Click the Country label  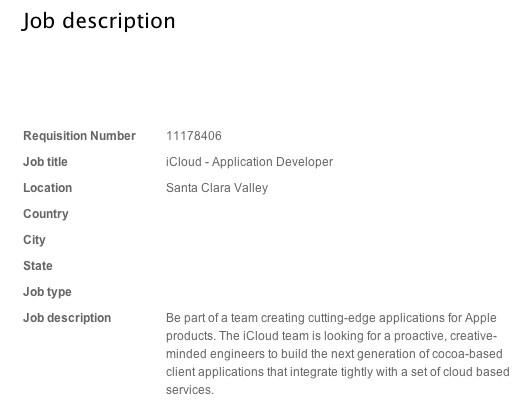coord(46,214)
